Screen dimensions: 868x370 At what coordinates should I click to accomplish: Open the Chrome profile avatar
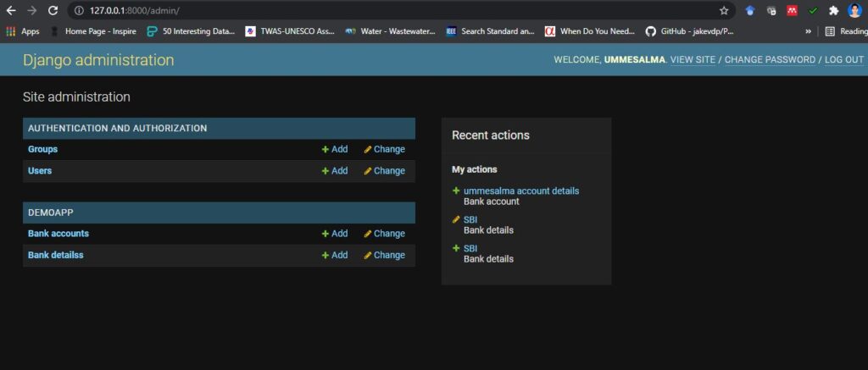[x=854, y=10]
